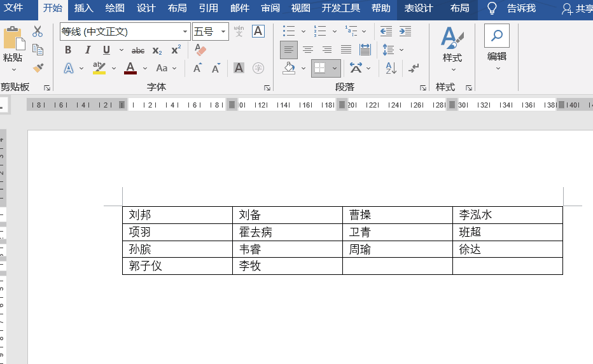Open the font size dropdown
This screenshot has width=593, height=364.
(x=223, y=32)
